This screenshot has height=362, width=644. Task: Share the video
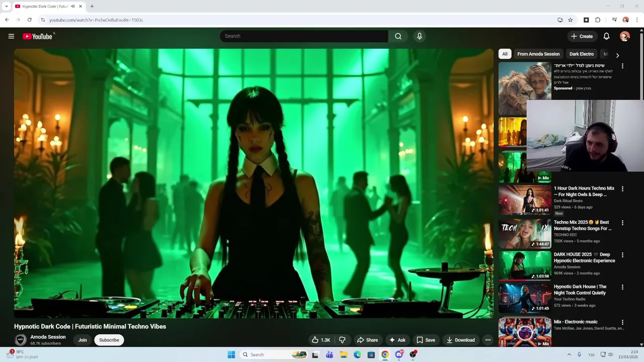pyautogui.click(x=367, y=340)
